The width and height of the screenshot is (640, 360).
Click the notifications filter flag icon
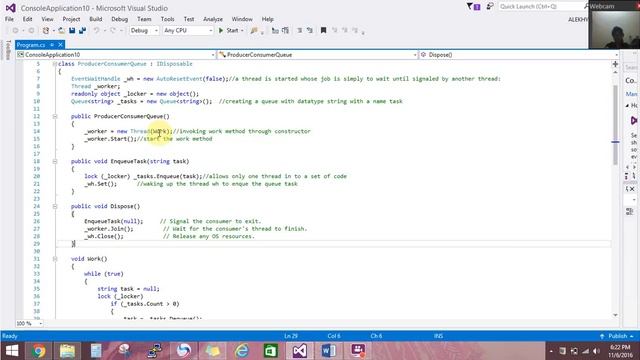(473, 7)
